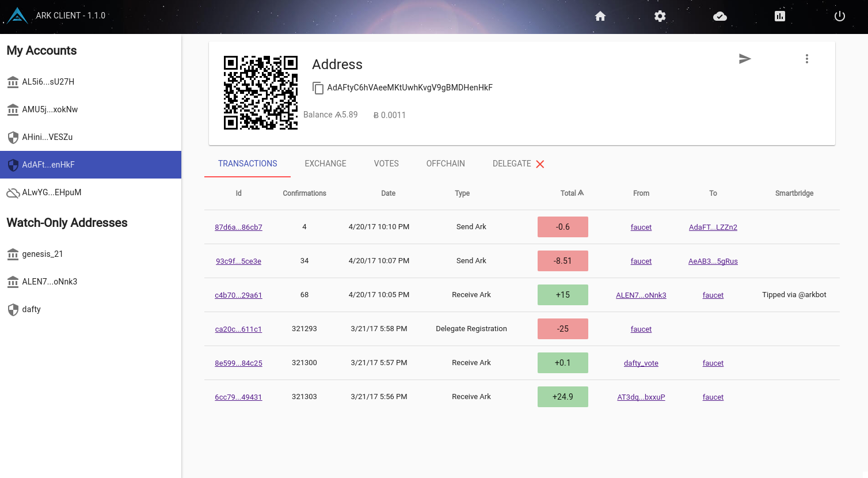This screenshot has width=868, height=478.
Task: Open settings gear icon
Action: pyautogui.click(x=660, y=16)
